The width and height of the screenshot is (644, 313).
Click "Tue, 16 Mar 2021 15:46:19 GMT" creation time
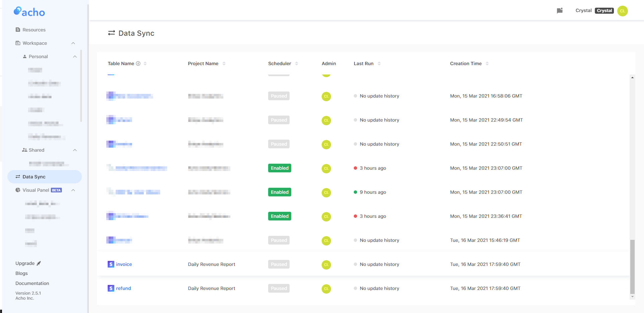485,240
